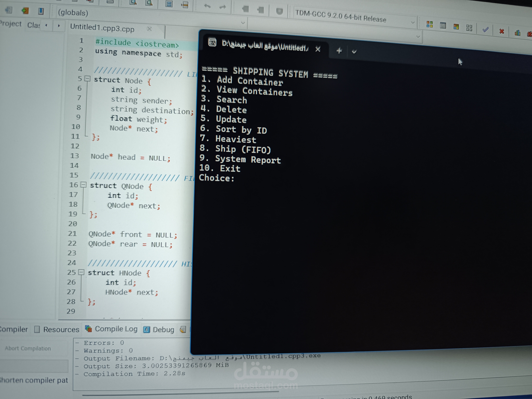Click '8. Ship (FIFO)' in the console

[235, 149]
